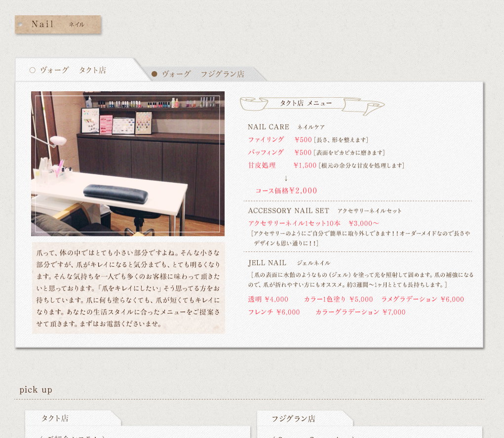The height and width of the screenshot is (438, 504).
Task: Open the nail salon desk photo
Action: (x=128, y=163)
